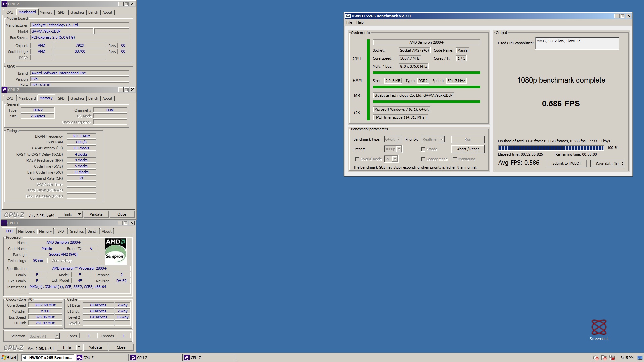The image size is (644, 362).
Task: Click Tools button in bottom CPU-Z window
Action: [67, 347]
